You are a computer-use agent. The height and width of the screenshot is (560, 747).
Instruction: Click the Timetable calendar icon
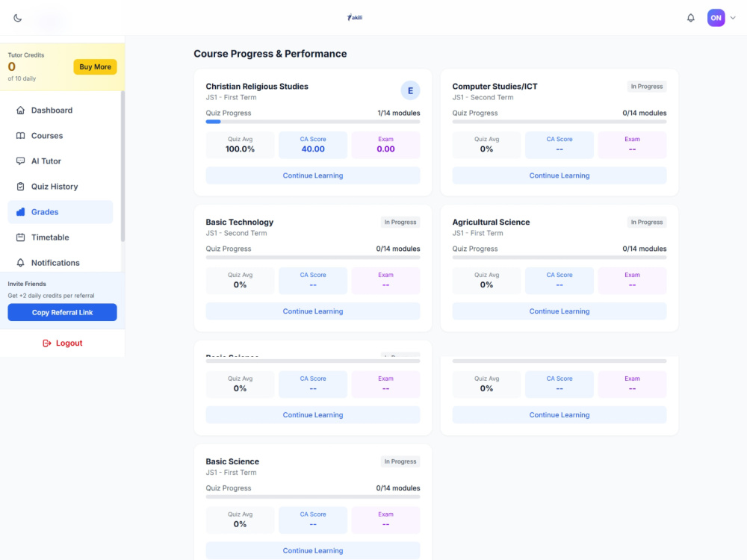tap(20, 237)
